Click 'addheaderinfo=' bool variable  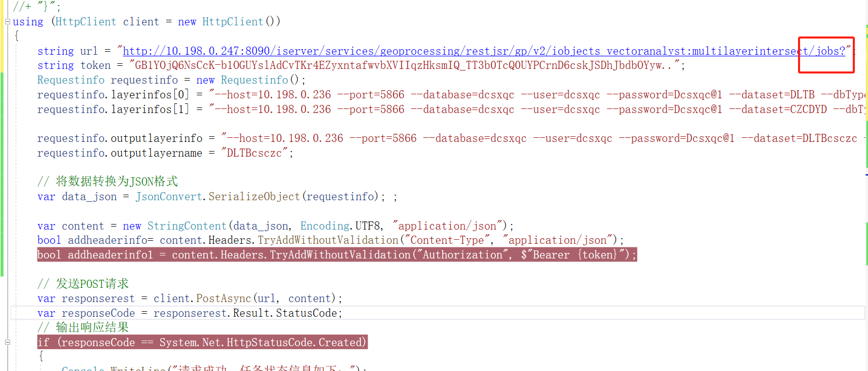pos(111,240)
